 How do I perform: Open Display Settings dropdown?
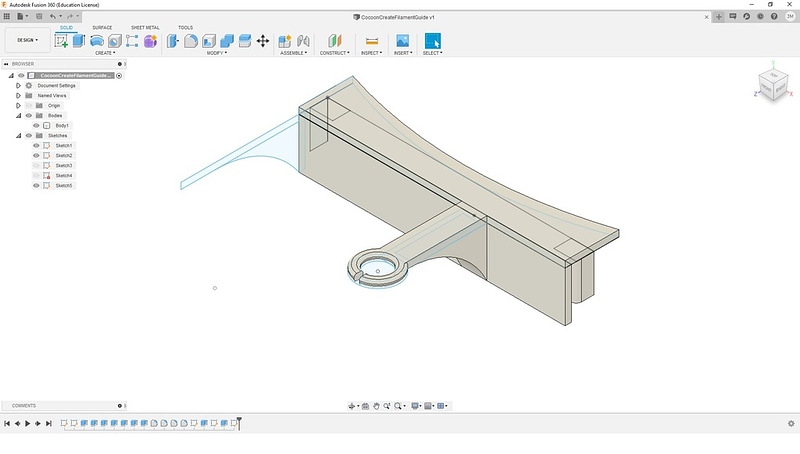(416, 406)
